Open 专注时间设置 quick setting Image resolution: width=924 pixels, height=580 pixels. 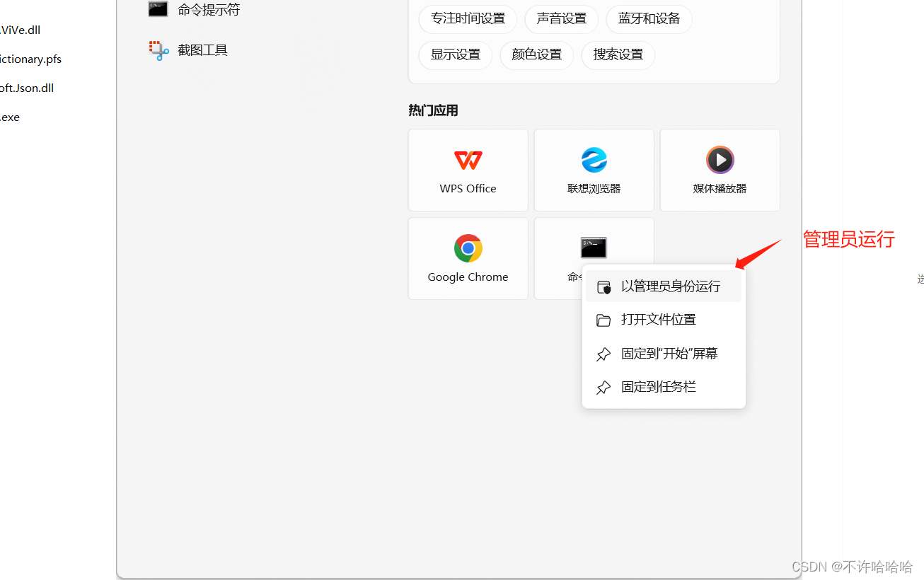468,19
